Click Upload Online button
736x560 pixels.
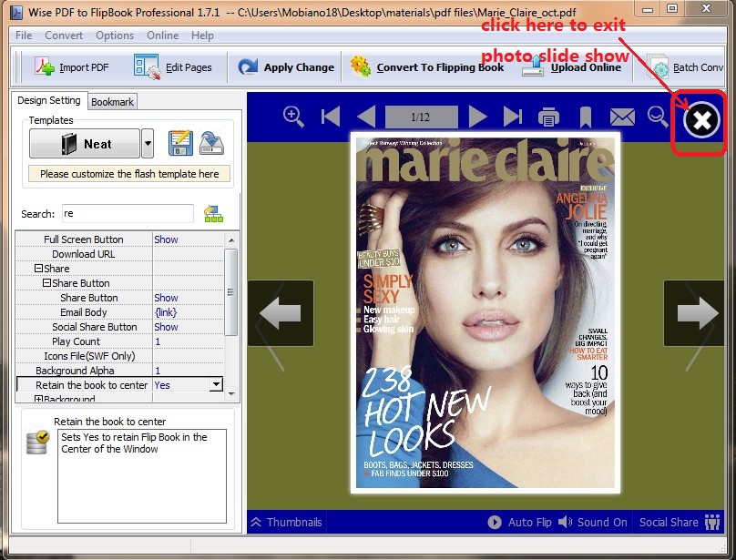572,67
